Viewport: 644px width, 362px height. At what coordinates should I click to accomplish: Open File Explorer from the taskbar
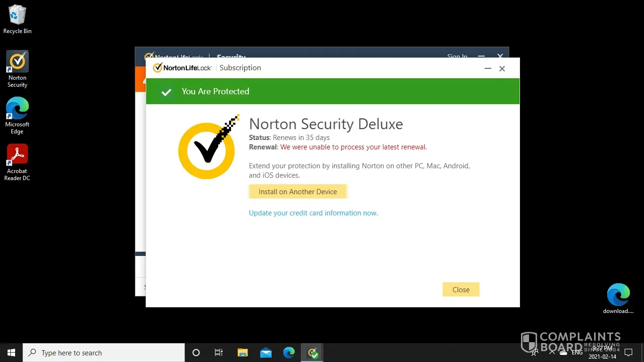coord(242,353)
